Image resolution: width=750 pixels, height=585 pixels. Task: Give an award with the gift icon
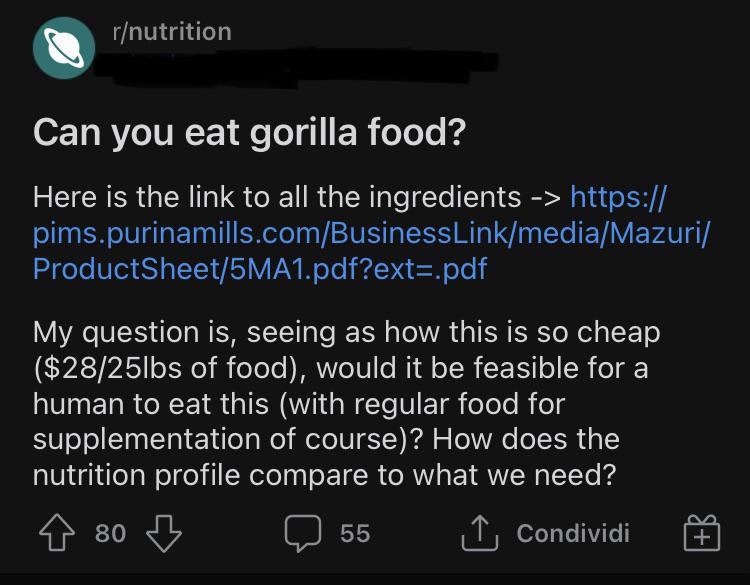(701, 533)
